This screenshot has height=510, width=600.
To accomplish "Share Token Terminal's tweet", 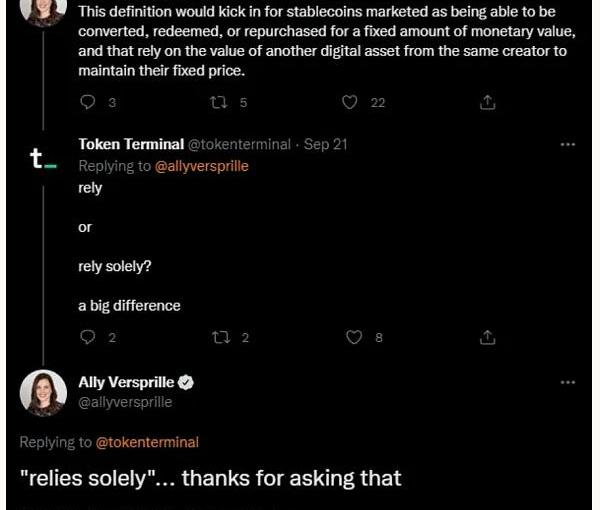I will [488, 337].
